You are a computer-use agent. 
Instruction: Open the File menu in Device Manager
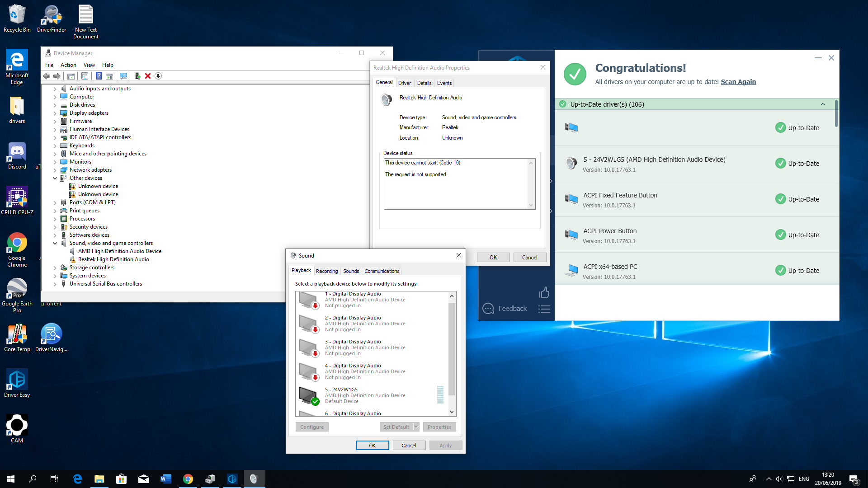(x=49, y=65)
